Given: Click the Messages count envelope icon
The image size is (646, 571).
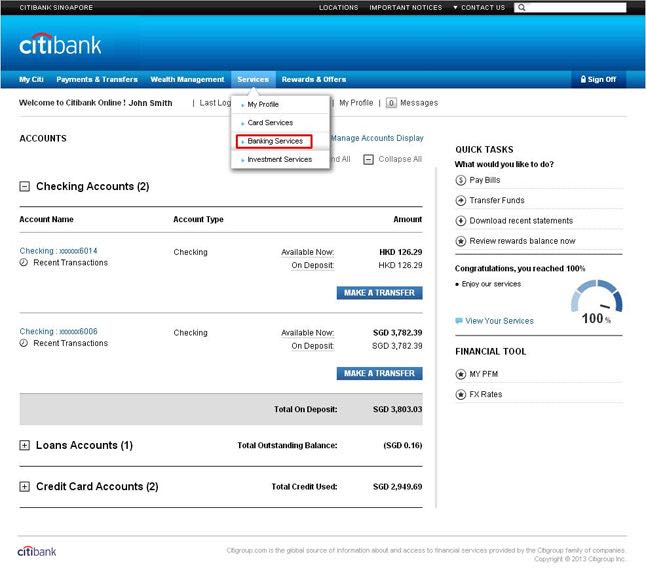Looking at the screenshot, I should point(391,103).
